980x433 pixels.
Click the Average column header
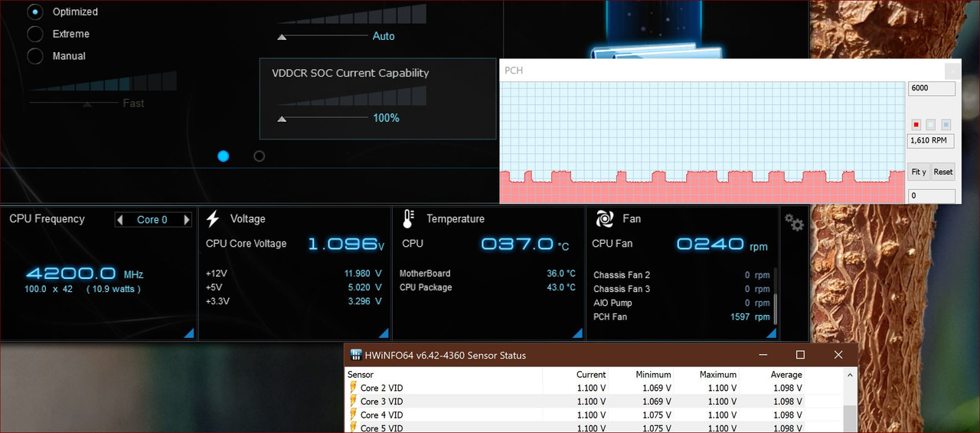[772, 375]
